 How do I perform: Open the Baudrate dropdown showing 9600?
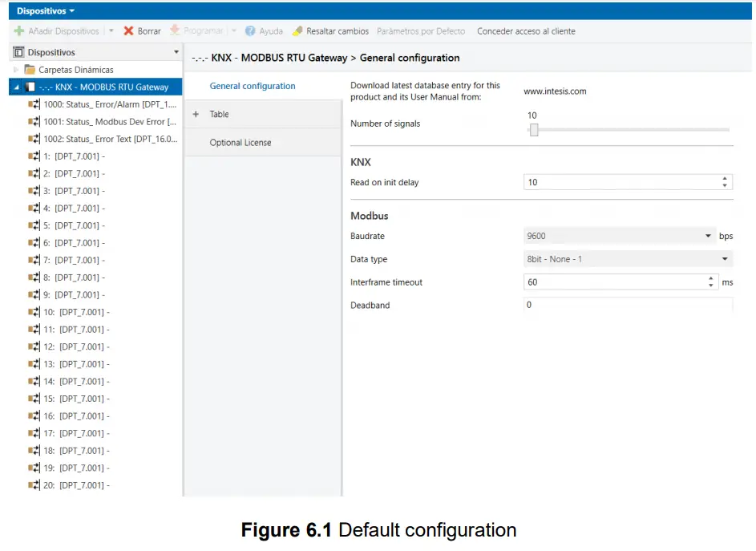click(709, 236)
